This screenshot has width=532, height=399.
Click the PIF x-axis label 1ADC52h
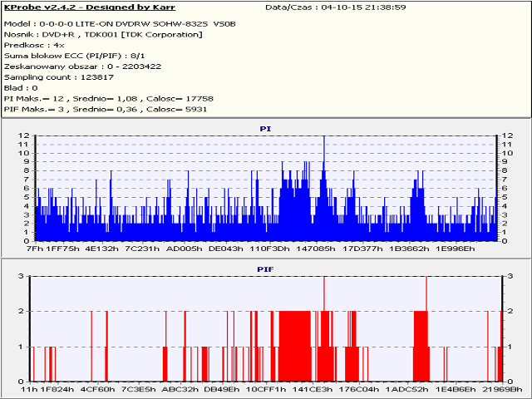(406, 389)
